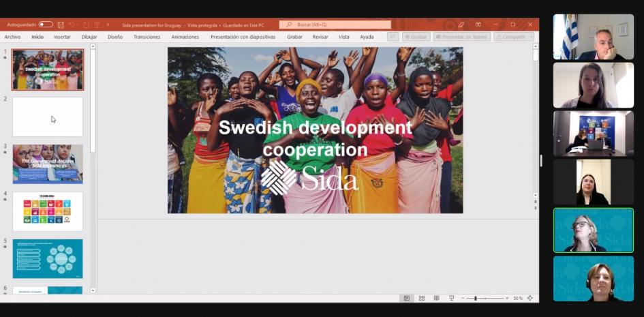This screenshot has width=644, height=317.
Task: Switch to the Inicio tab
Action: [x=37, y=37]
